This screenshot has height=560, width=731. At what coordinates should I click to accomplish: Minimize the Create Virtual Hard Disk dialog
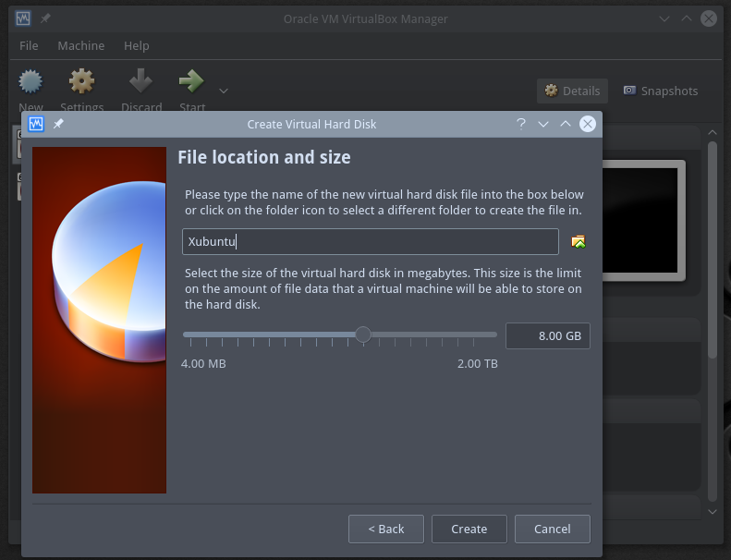click(x=543, y=124)
